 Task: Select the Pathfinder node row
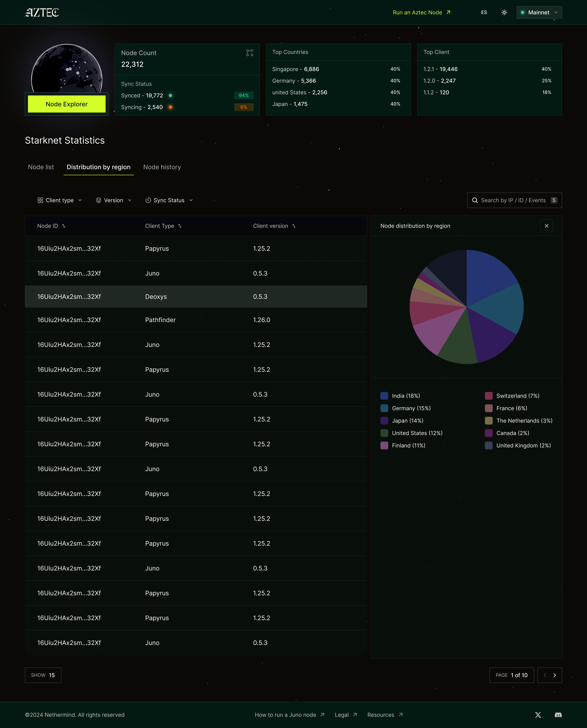pos(196,320)
